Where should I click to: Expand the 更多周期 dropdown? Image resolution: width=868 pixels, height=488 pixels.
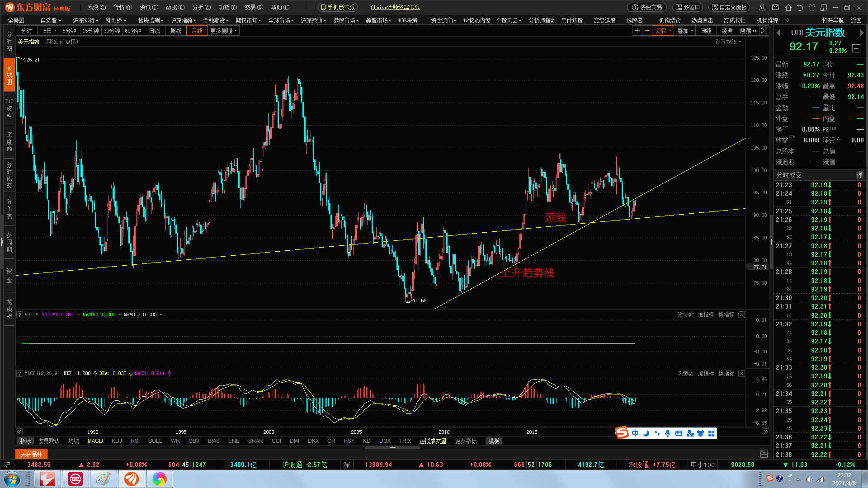223,31
